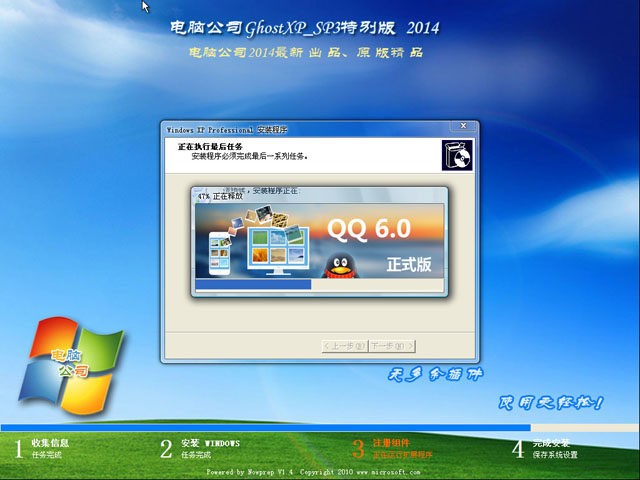Click the setup CD box icon
640x480 pixels.
click(x=457, y=155)
